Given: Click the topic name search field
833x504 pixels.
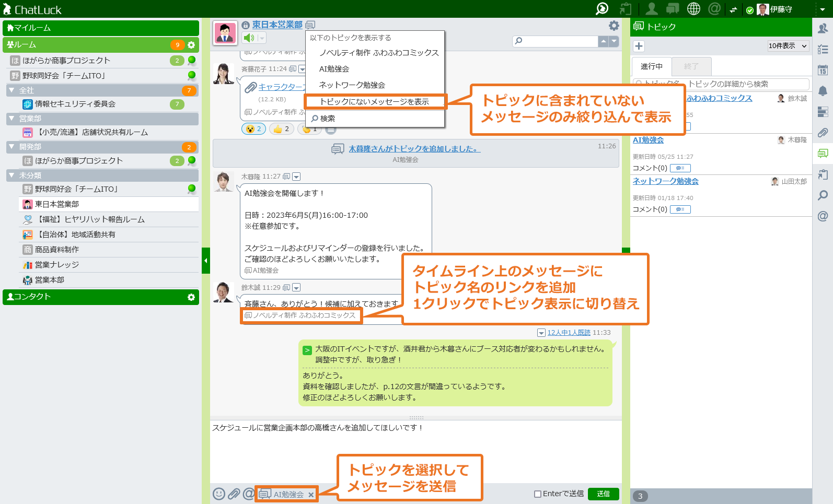Looking at the screenshot, I should click(x=721, y=84).
